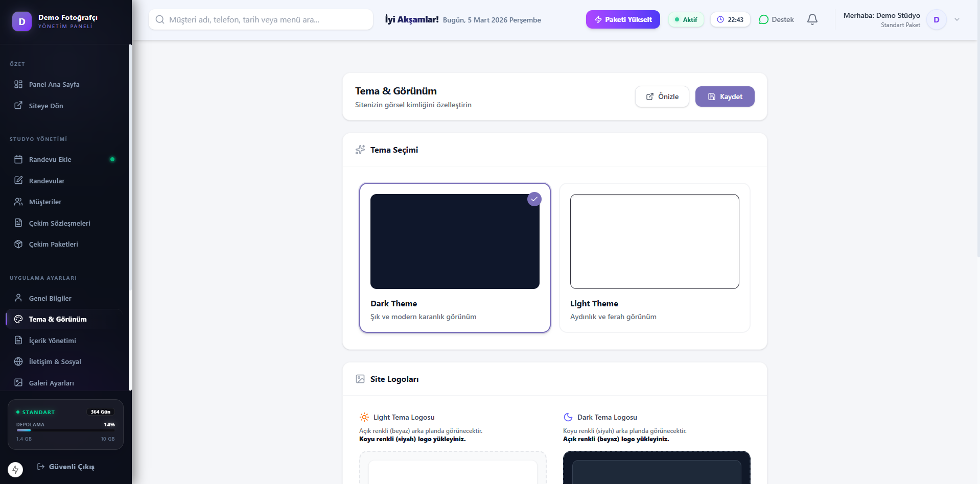Click the notification bell icon
The width and height of the screenshot is (980, 484).
click(x=812, y=19)
